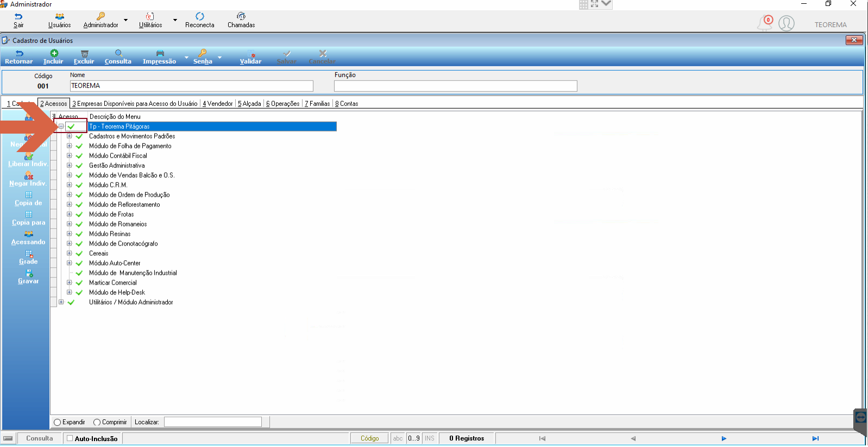Switch to the 6 Operações tab
Screen dimensions: 868x447
(x=283, y=104)
